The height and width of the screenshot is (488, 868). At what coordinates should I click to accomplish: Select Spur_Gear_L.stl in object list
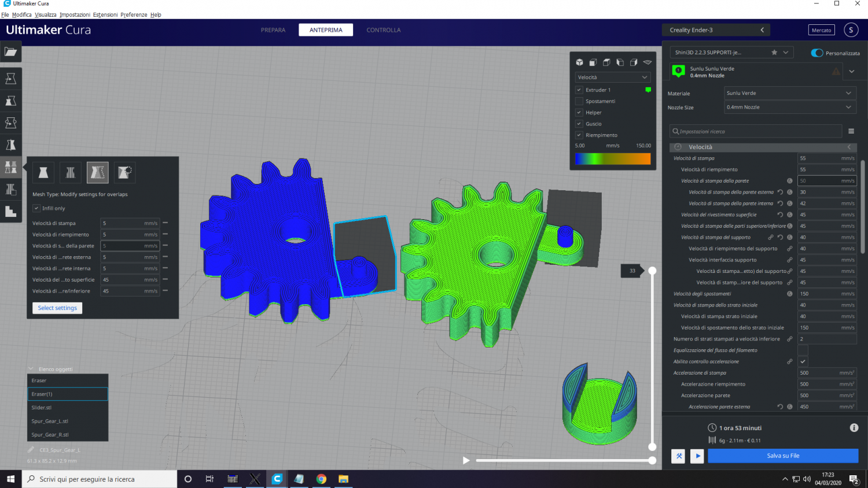[x=68, y=421]
